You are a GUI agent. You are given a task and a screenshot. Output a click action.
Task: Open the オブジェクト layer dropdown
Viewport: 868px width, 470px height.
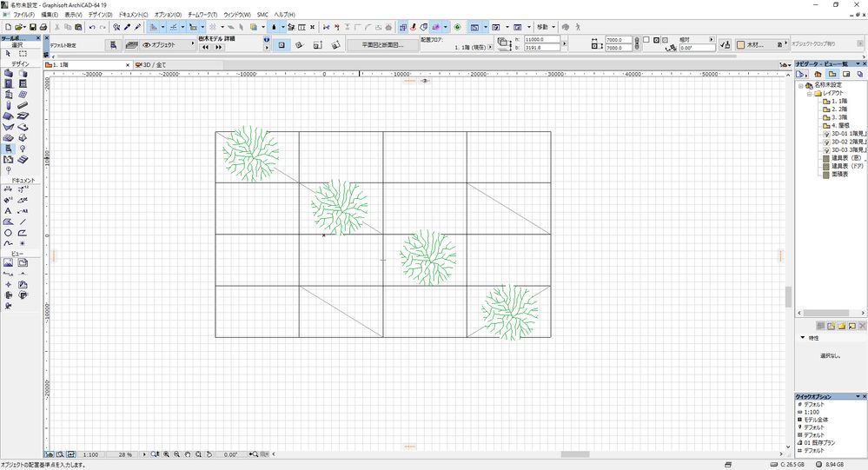169,45
